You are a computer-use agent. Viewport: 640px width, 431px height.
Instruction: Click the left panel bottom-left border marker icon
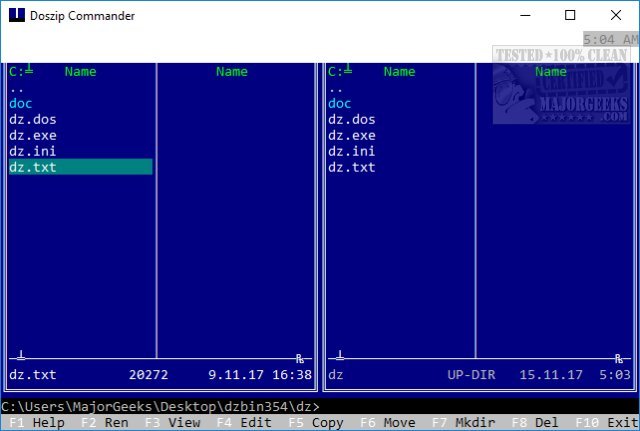pyautogui.click(x=21, y=356)
